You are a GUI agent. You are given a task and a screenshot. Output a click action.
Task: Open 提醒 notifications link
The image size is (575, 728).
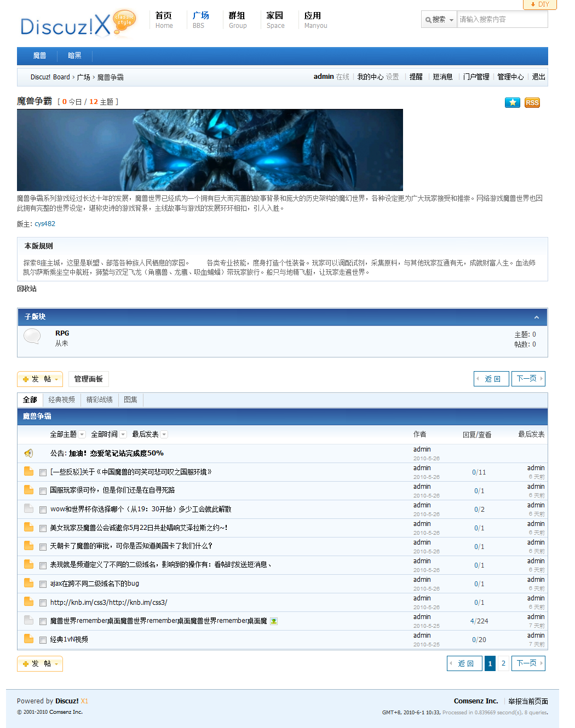click(416, 77)
